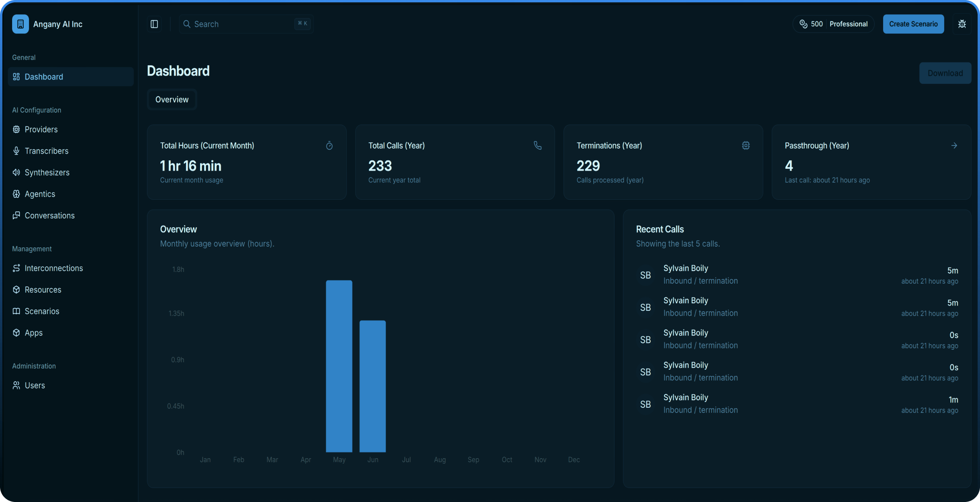Click the Transcribers microphone icon
The image size is (980, 502).
pos(17,151)
